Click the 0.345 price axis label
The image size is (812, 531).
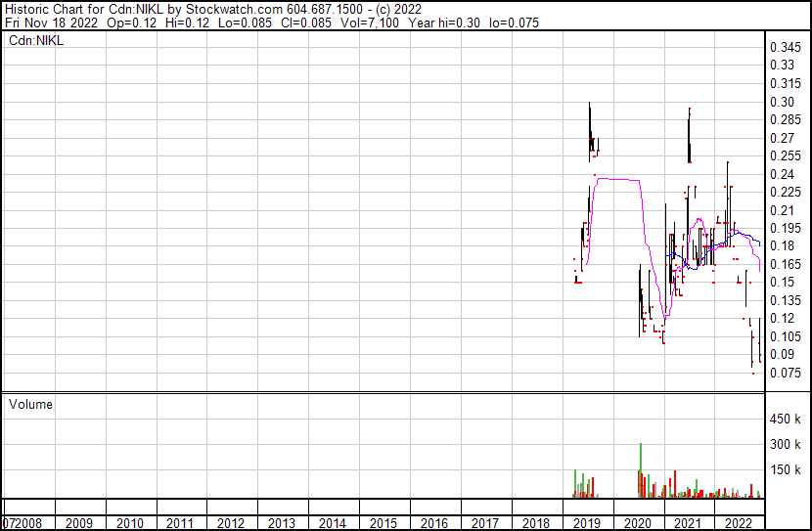tap(785, 48)
